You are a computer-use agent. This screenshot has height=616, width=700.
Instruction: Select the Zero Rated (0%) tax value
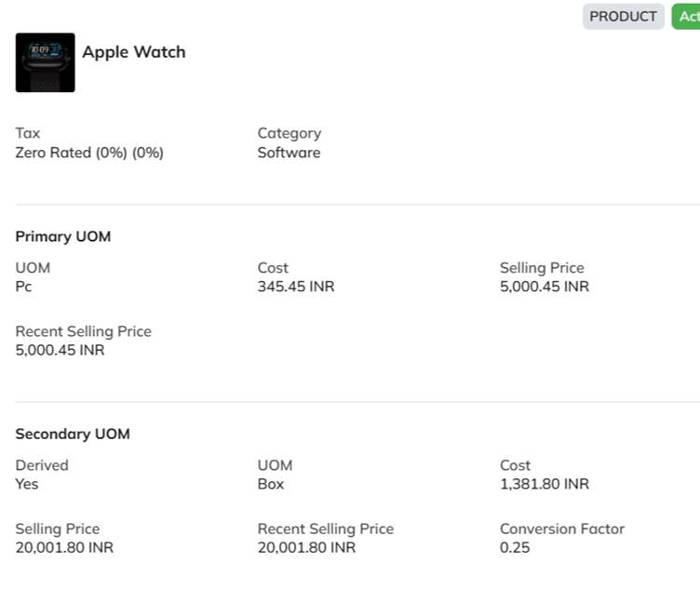(89, 153)
